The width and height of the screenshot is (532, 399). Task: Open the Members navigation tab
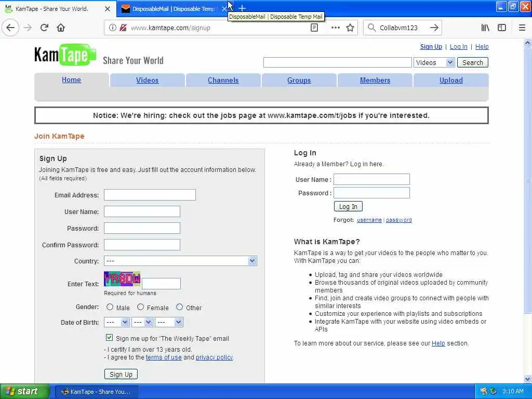[375, 80]
